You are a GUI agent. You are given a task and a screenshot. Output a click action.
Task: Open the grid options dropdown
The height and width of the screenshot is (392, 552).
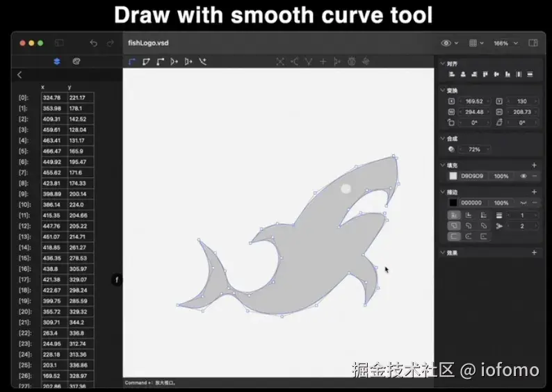click(476, 43)
